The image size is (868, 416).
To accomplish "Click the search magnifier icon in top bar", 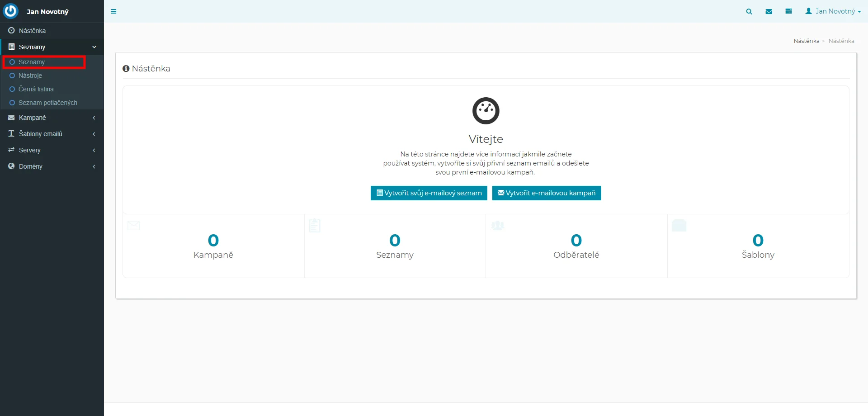I will pyautogui.click(x=749, y=12).
